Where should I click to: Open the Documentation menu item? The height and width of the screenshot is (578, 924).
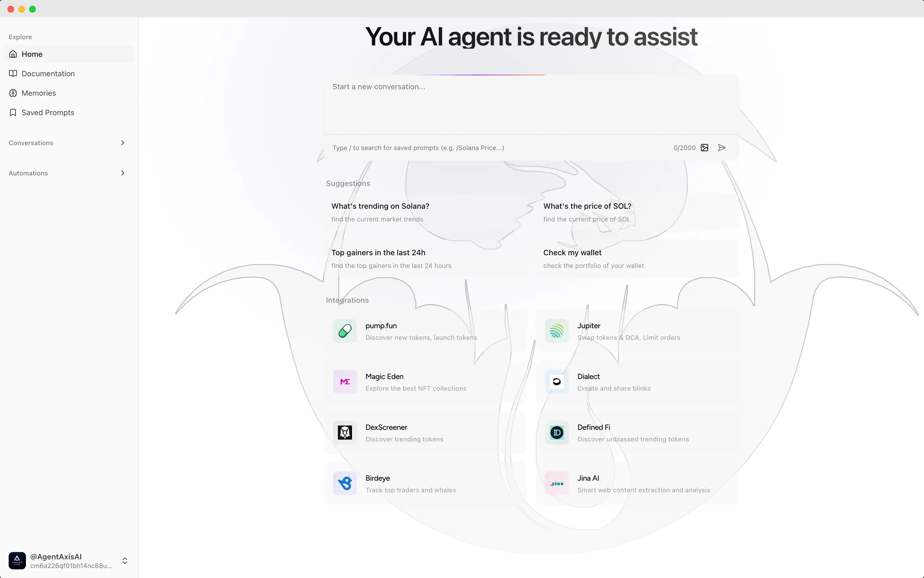48,73
